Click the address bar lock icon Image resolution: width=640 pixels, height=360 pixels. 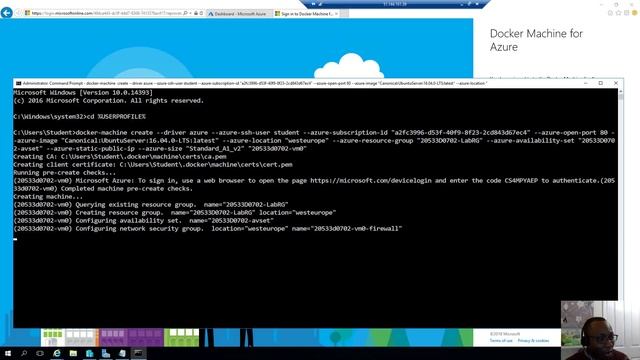click(196, 13)
